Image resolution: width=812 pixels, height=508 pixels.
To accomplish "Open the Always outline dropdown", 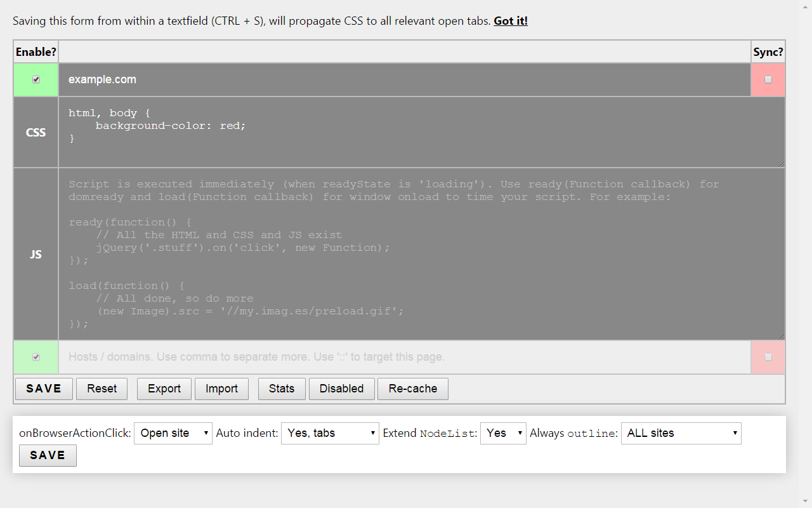I will point(681,433).
